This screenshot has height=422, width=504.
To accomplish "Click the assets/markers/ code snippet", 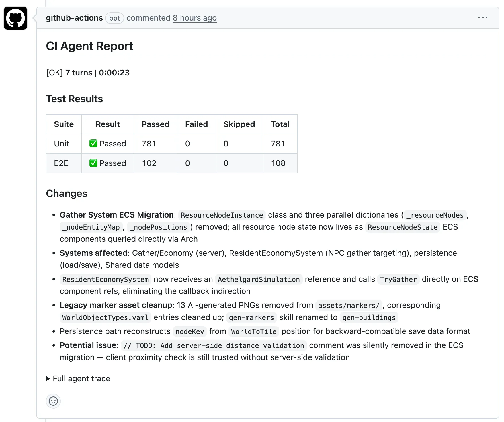I will 349,305.
